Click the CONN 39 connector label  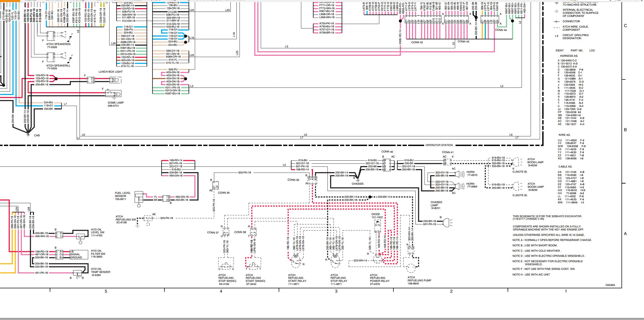[293, 180]
